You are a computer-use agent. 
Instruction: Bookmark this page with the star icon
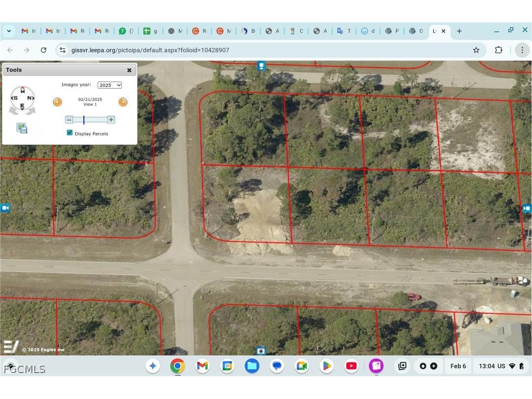[x=476, y=50]
